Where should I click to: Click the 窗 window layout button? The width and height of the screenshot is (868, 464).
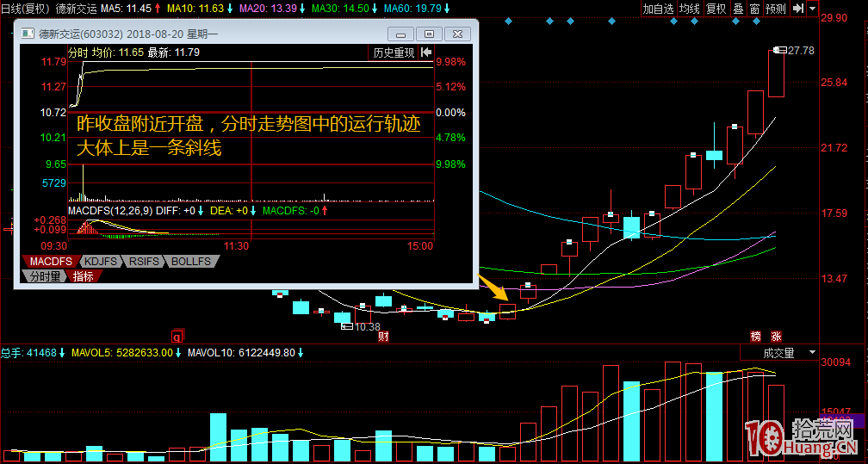(754, 9)
